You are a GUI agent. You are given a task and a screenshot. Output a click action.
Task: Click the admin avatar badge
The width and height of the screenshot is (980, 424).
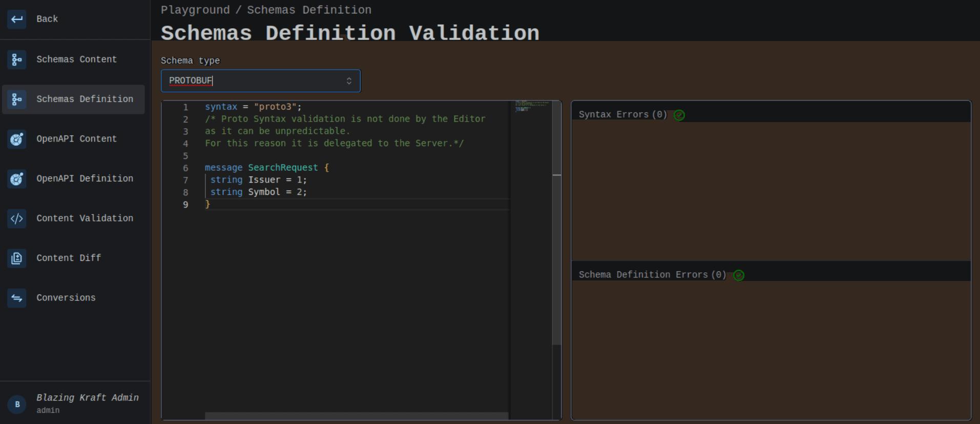(17, 404)
